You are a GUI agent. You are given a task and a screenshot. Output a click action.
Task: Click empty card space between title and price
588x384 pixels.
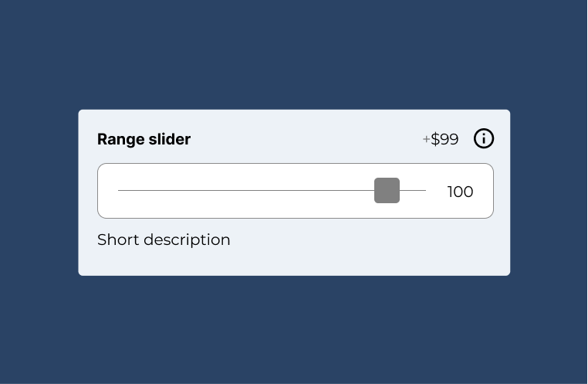(309, 139)
